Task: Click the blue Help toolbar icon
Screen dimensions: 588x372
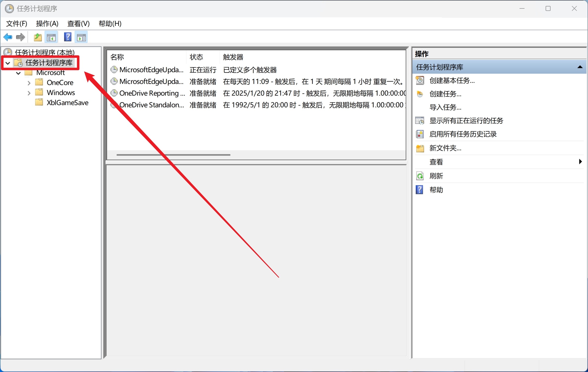Action: (68, 37)
